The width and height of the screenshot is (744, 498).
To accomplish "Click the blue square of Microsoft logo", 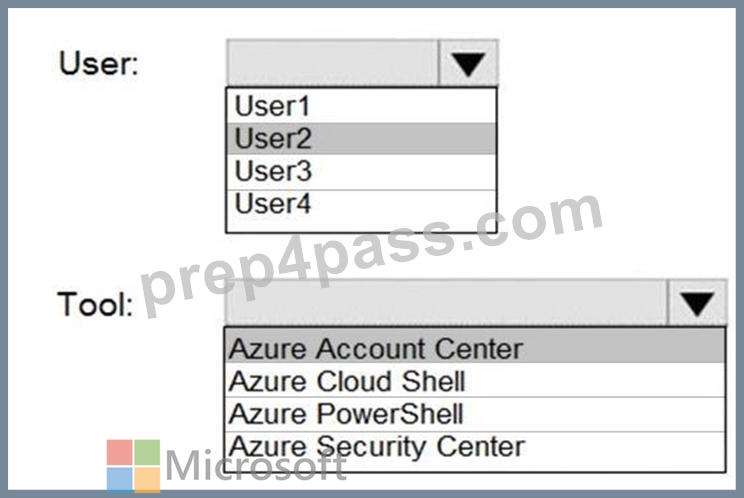I will tap(120, 480).
